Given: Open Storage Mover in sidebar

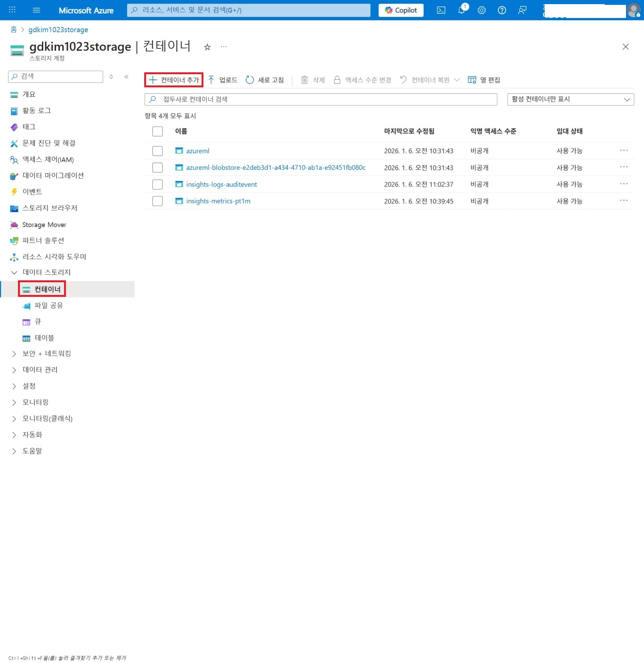Looking at the screenshot, I should tap(44, 225).
